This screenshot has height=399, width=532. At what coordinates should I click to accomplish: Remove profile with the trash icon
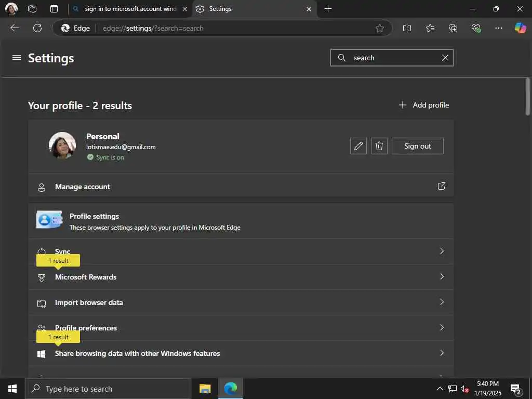379,146
